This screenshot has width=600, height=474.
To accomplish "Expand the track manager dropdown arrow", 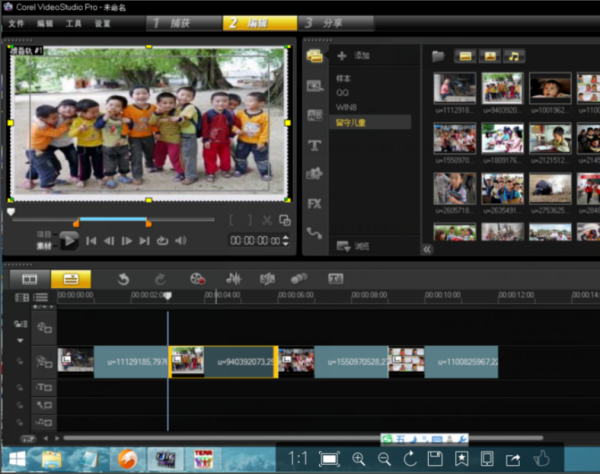I will coord(20,340).
